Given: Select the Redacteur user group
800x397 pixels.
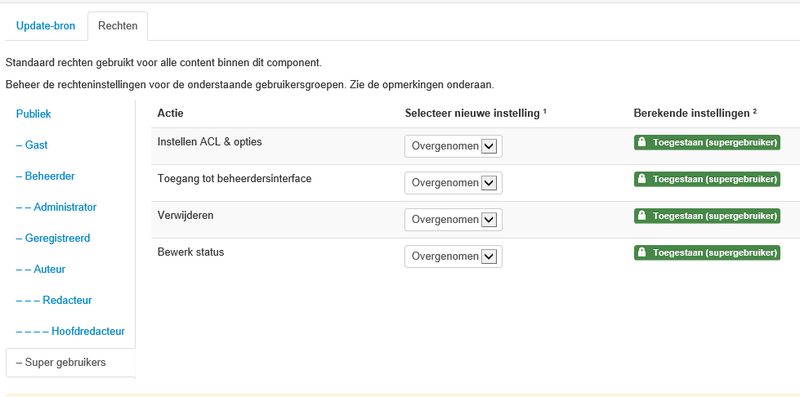Looking at the screenshot, I should pyautogui.click(x=54, y=300).
